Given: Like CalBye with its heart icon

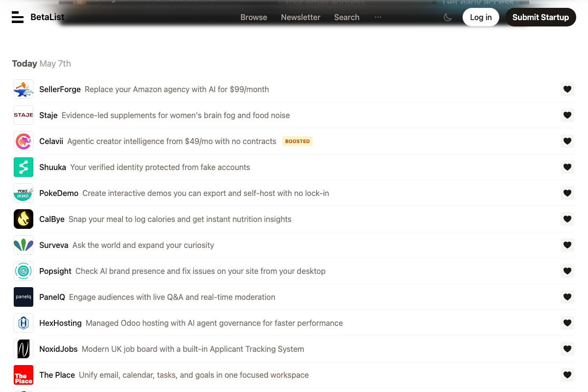Looking at the screenshot, I should coord(567,219).
